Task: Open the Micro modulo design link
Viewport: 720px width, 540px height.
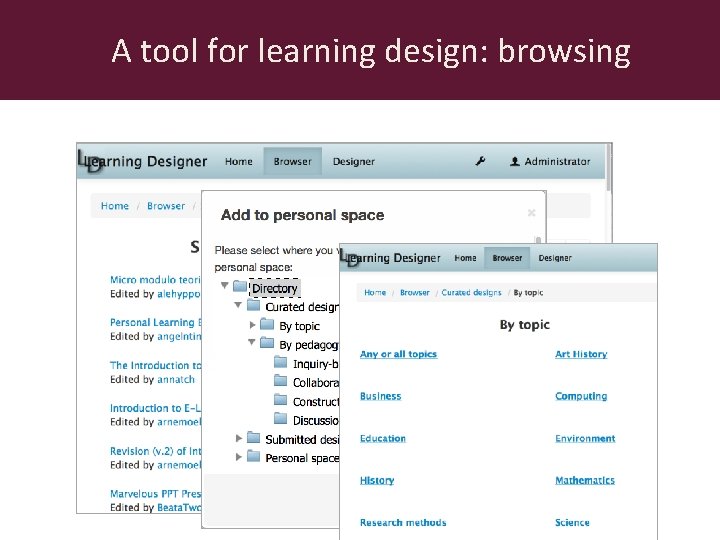Action: 155,280
